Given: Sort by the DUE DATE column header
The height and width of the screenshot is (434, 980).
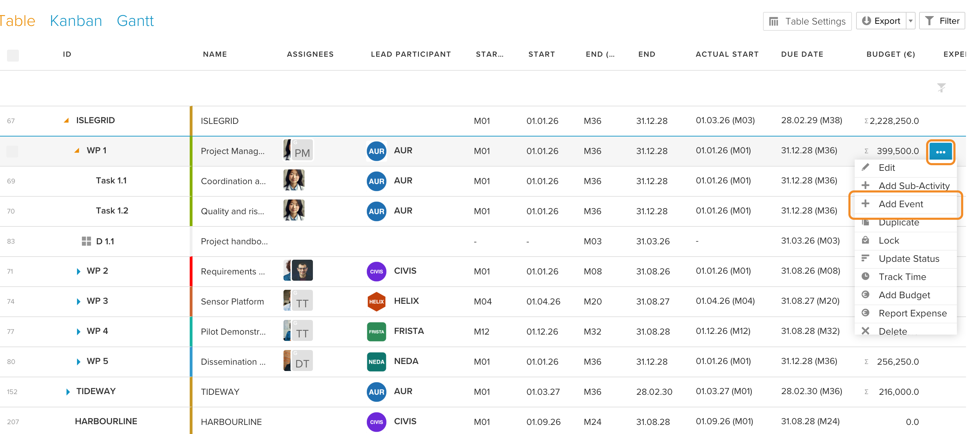Looking at the screenshot, I should (x=802, y=54).
